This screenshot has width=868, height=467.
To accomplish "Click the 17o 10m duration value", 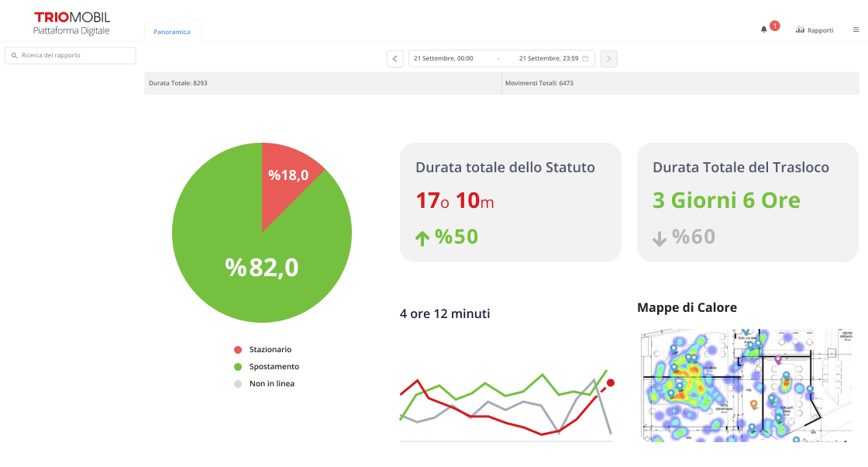I will tap(454, 201).
